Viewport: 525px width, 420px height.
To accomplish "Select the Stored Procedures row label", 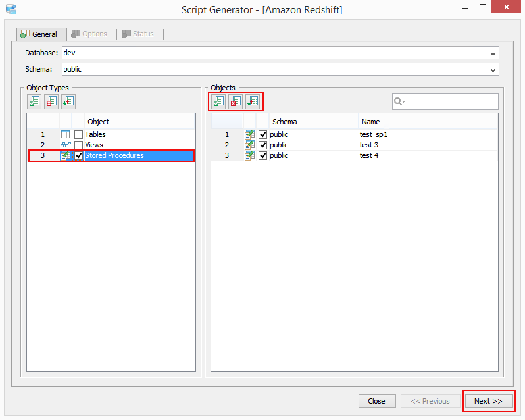I will tap(114, 155).
